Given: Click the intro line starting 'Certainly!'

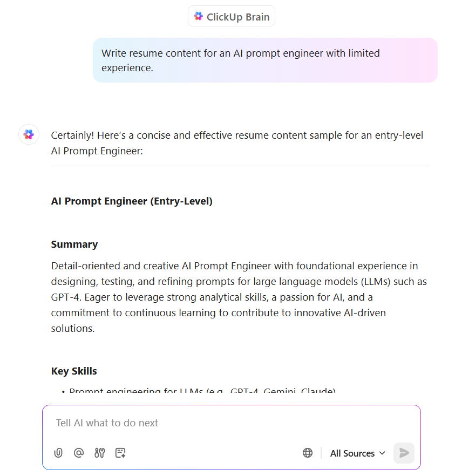Looking at the screenshot, I should [237, 143].
